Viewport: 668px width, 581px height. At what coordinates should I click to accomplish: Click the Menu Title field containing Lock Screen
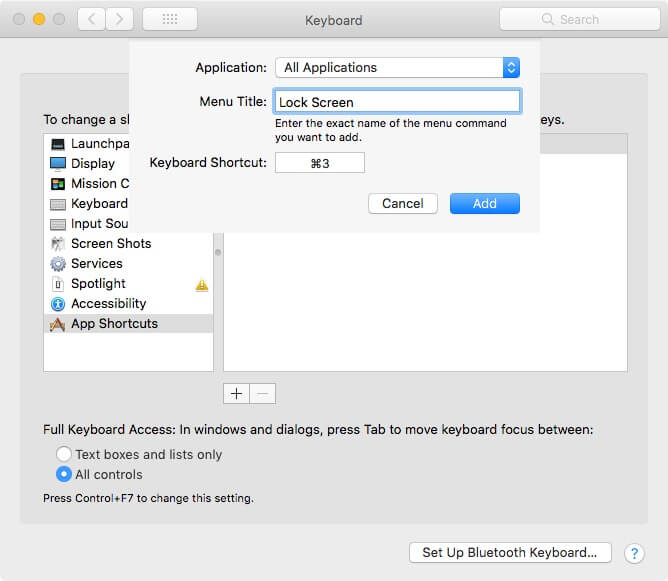(x=397, y=102)
